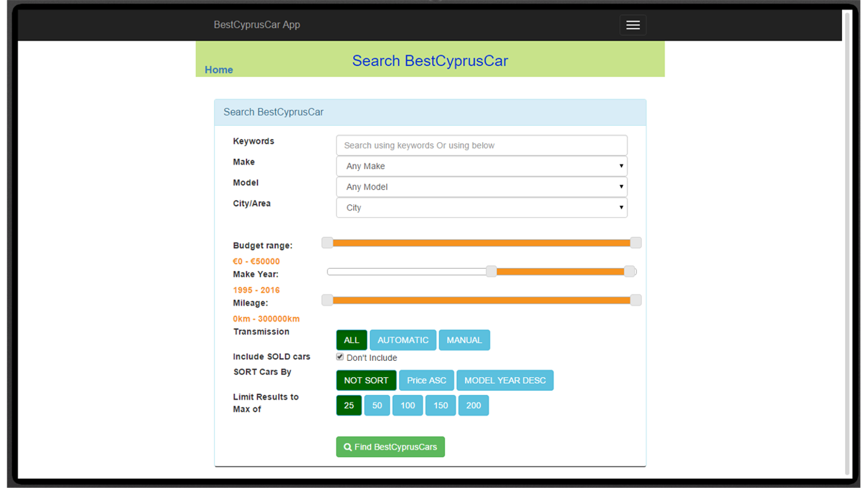
Task: Select ALL transmission option
Action: [x=351, y=340]
